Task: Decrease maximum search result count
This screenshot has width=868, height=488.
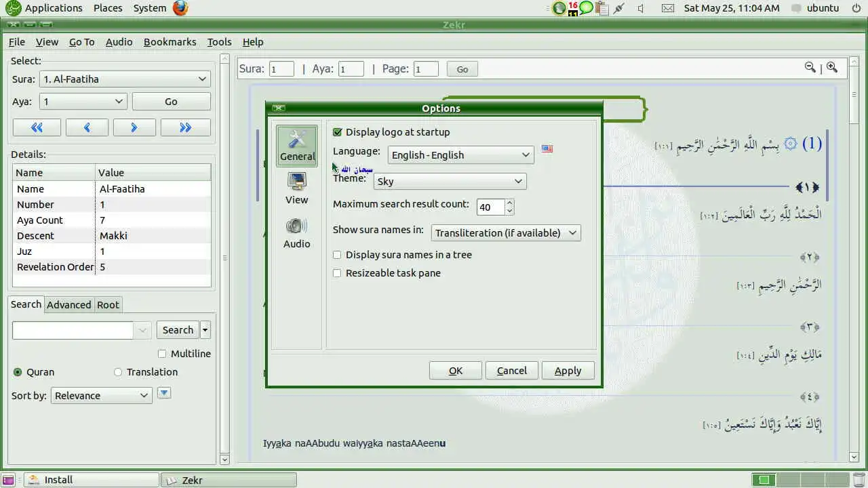Action: coord(510,211)
